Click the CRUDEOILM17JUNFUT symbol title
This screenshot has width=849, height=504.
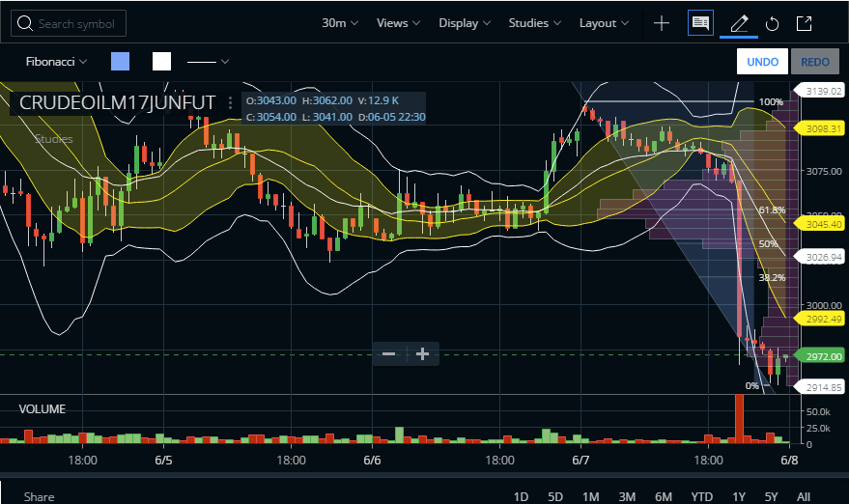click(118, 102)
